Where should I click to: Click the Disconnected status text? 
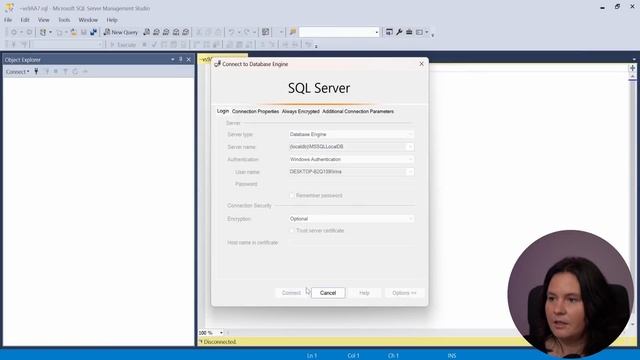click(220, 342)
